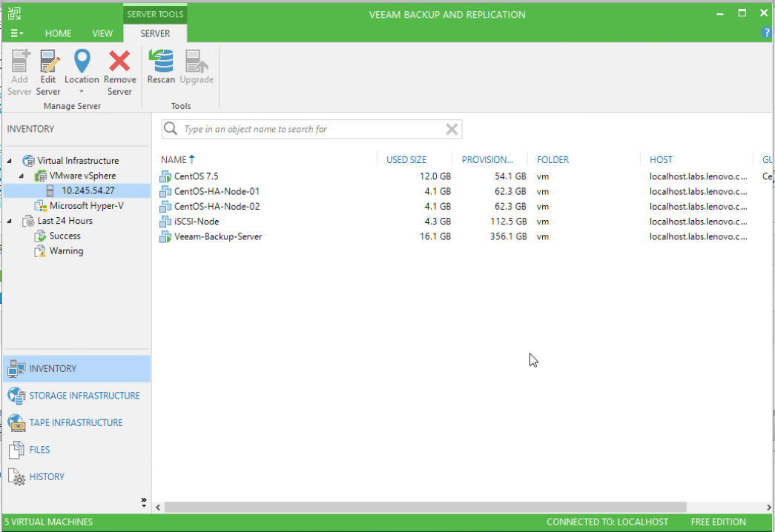Open the Warning jobs node

click(x=66, y=251)
